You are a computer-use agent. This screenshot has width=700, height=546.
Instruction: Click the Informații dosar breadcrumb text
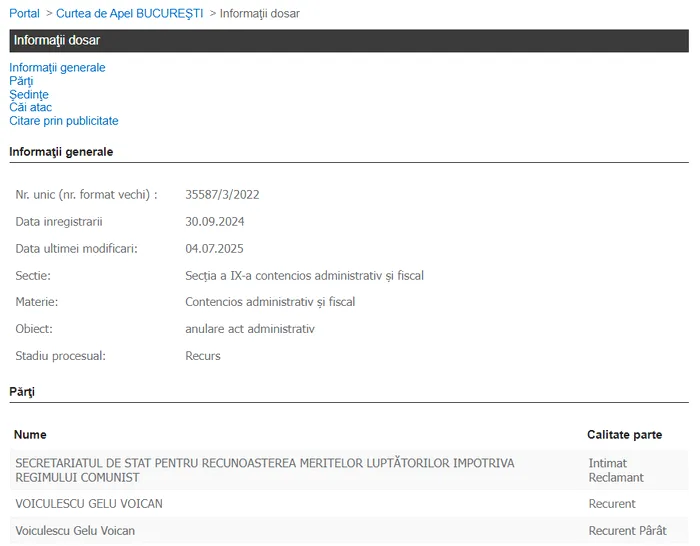click(259, 13)
